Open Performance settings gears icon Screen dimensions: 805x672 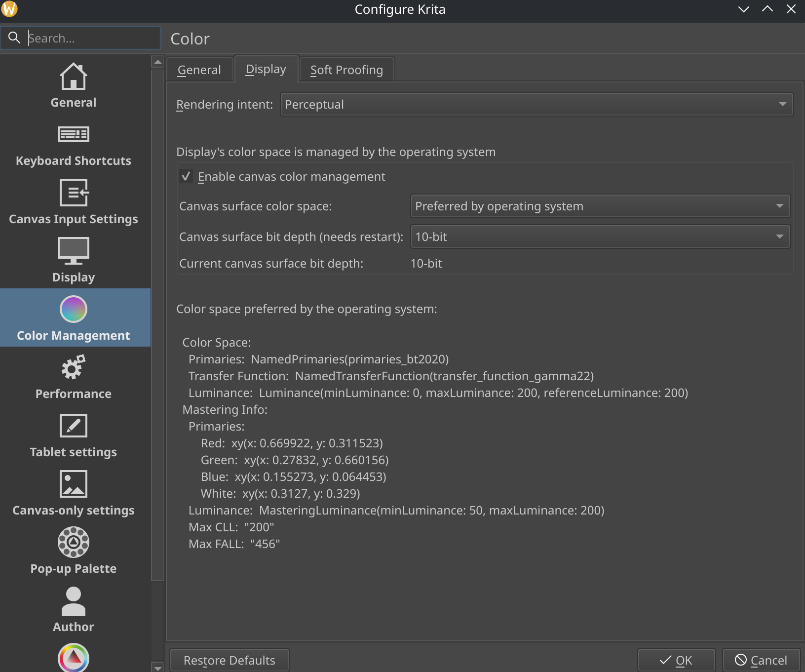[74, 367]
